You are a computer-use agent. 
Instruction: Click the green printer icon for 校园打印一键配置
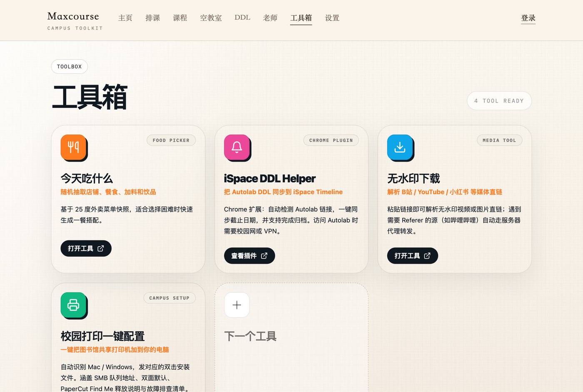pyautogui.click(x=74, y=305)
